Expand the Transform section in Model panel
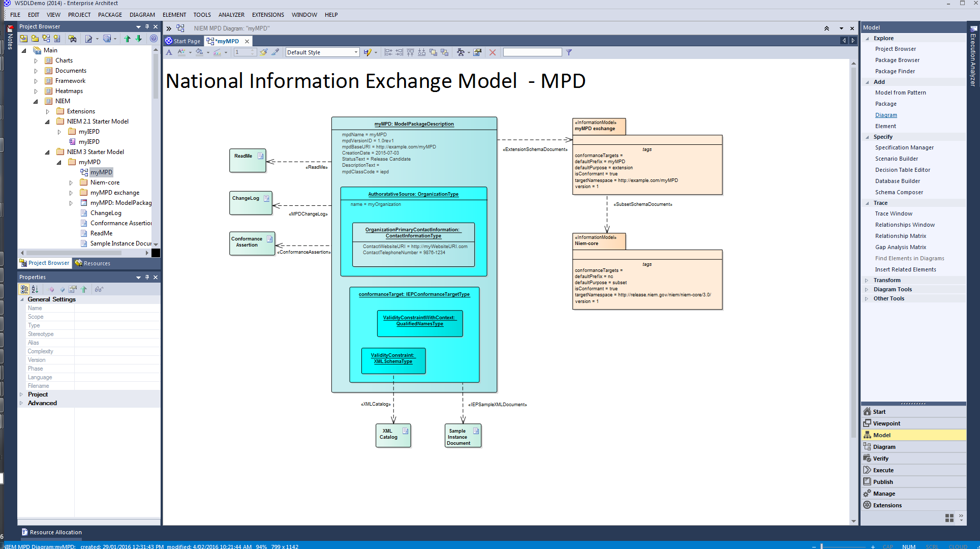The image size is (980, 549). (x=867, y=280)
